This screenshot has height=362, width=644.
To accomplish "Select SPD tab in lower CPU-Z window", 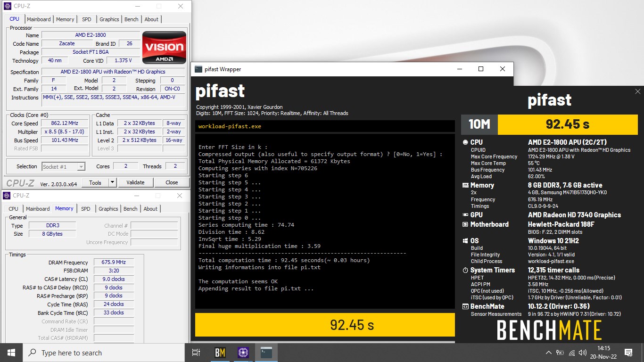I will tap(85, 209).
